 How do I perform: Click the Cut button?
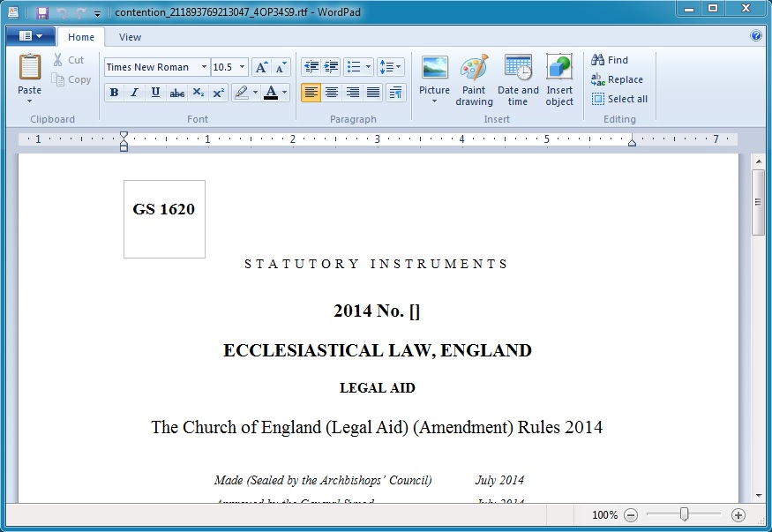[69, 60]
